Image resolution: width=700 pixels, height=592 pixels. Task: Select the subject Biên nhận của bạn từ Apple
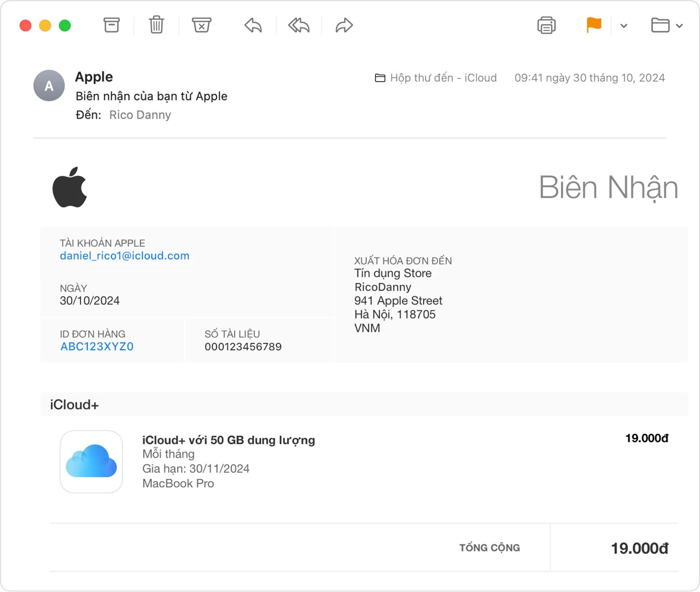151,96
